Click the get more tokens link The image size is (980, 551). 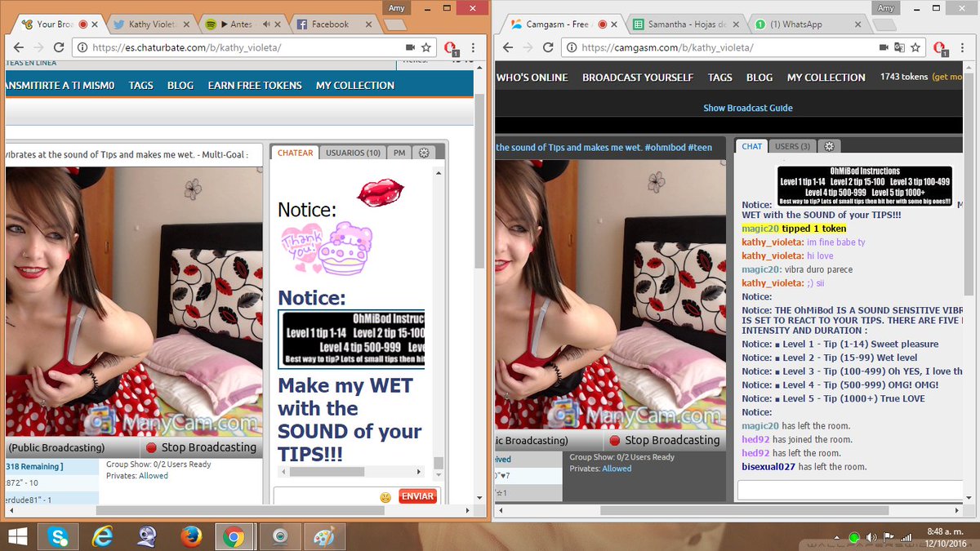coord(949,77)
